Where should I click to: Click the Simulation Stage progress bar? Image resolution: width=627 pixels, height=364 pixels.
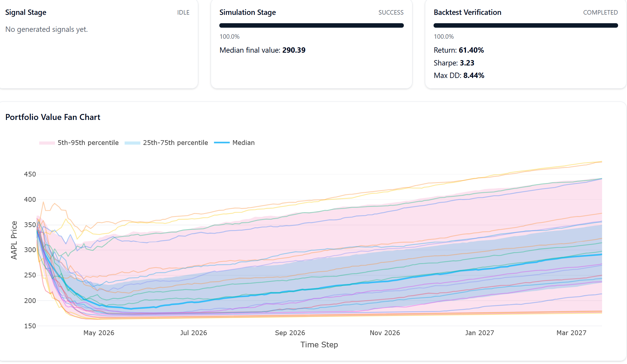[311, 26]
